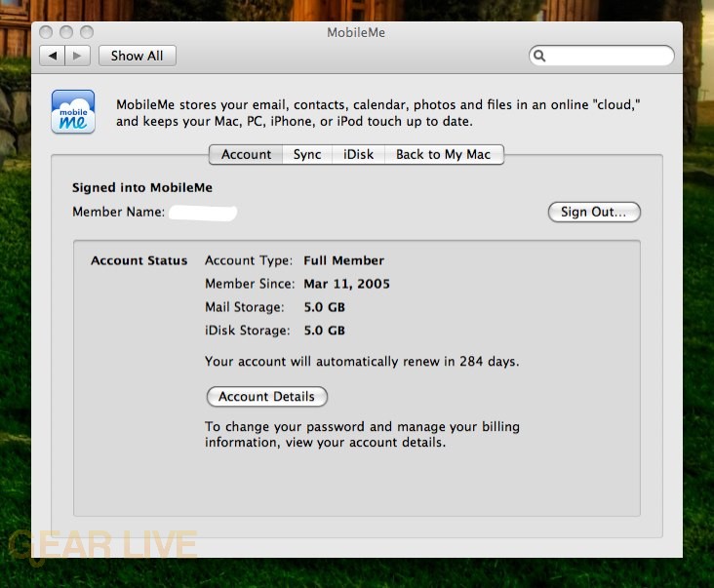Click the Full Member account type text
Viewport: 714px width, 588px height.
coord(343,260)
